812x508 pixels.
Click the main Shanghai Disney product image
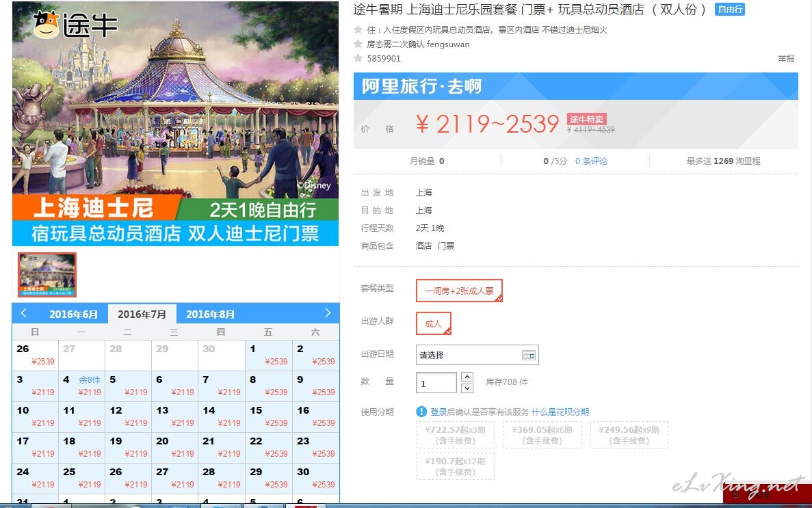(176, 123)
